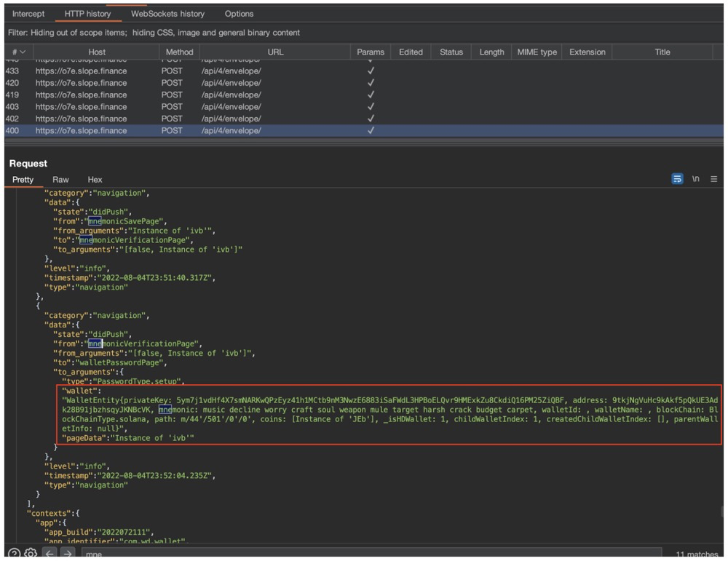Open search settings gear icon
The height and width of the screenshot is (561, 728).
[31, 554]
